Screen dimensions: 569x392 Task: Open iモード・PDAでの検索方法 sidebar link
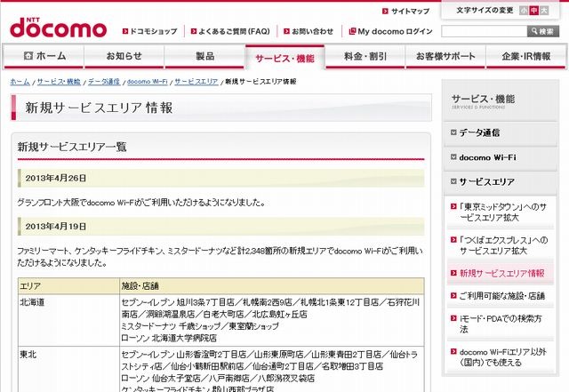point(501,324)
